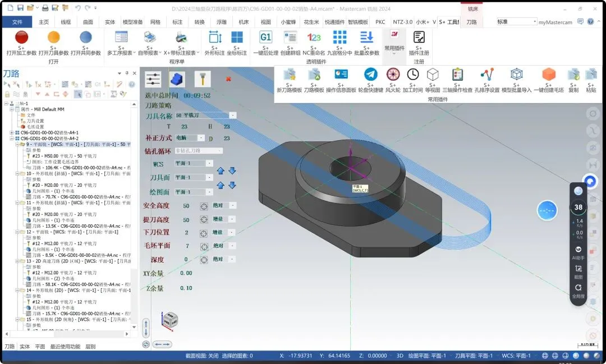Click the 批量改参数 icon
Screen dimensions: 606x364
366,38
